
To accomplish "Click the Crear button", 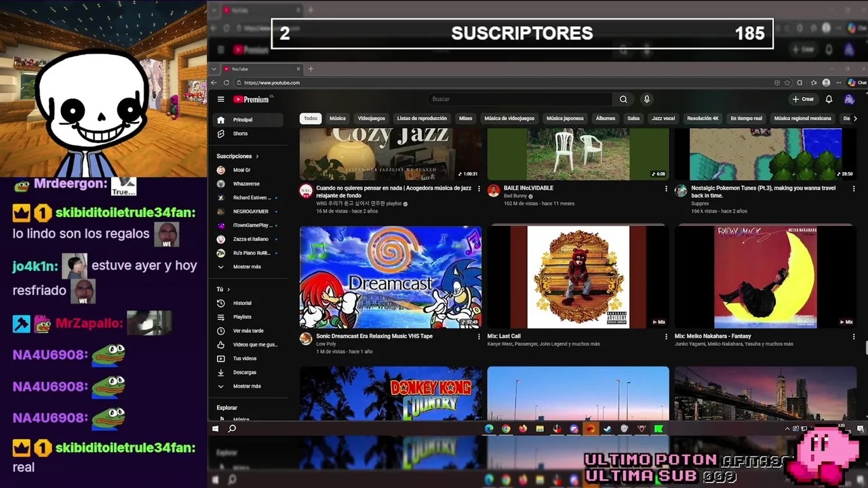I will point(803,99).
